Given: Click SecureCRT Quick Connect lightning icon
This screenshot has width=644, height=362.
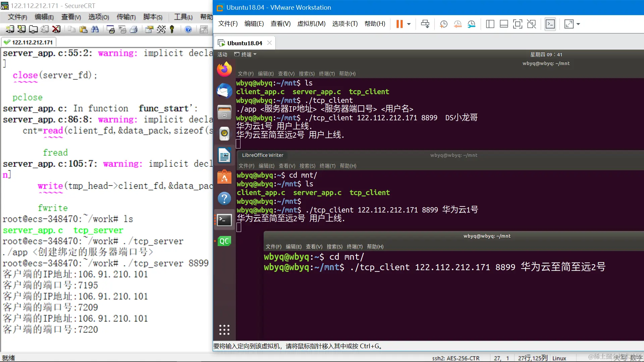Looking at the screenshot, I should (21, 29).
